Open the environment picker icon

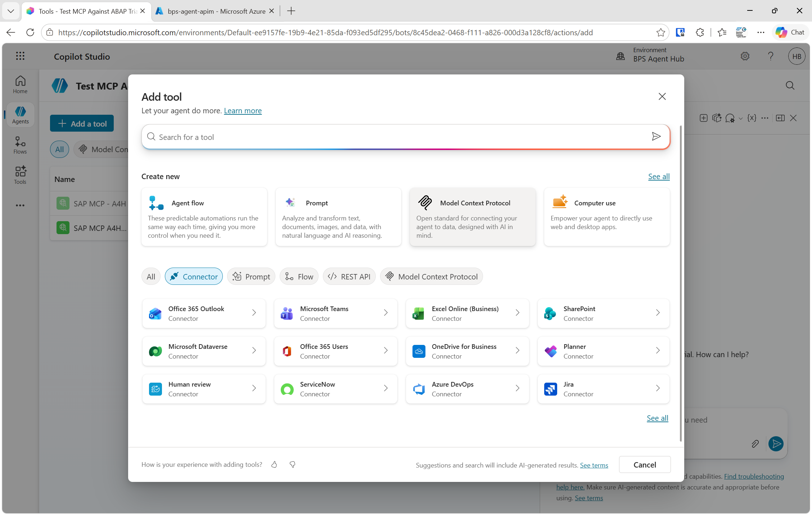[620, 56]
